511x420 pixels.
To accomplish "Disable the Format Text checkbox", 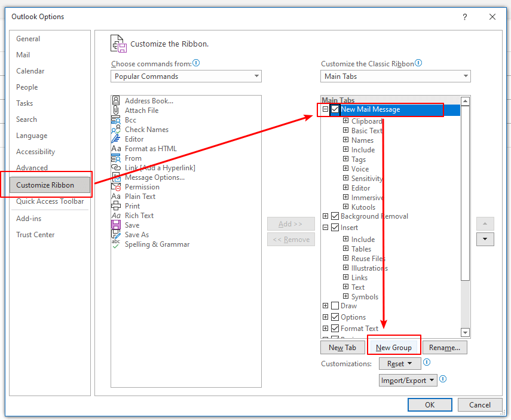I will tap(333, 328).
